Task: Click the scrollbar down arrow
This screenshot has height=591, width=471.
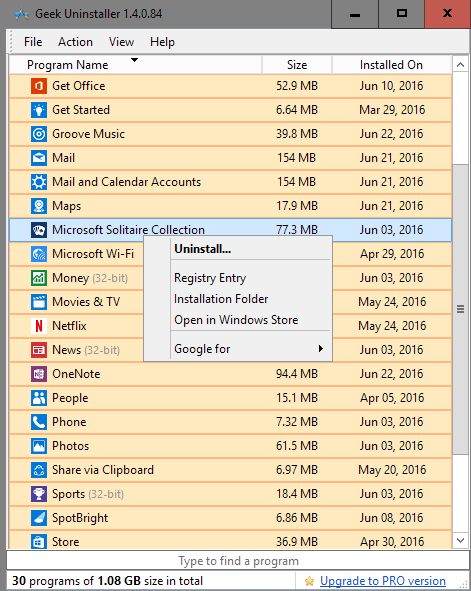Action: tap(460, 541)
